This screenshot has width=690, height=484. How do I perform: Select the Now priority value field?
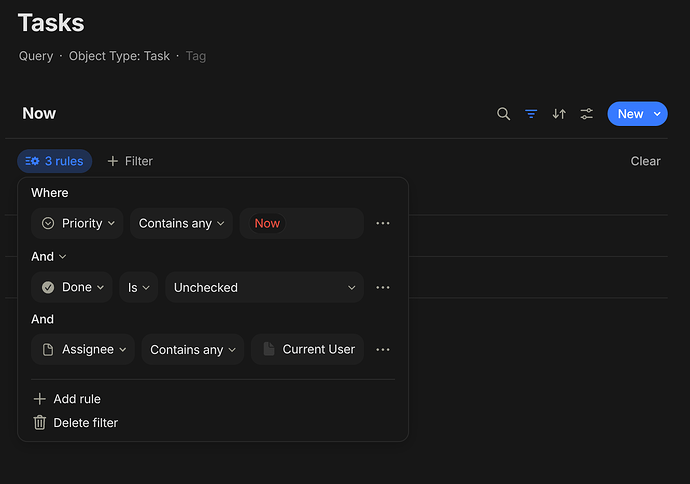point(301,224)
